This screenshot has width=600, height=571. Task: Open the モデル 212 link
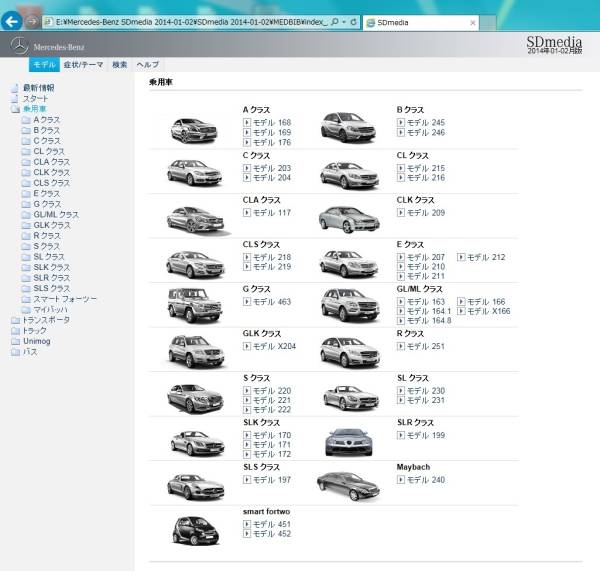click(486, 257)
